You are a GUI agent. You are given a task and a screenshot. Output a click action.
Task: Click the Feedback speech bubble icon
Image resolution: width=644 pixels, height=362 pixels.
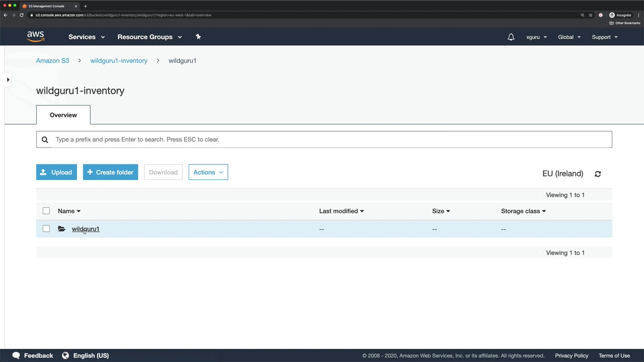click(16, 355)
